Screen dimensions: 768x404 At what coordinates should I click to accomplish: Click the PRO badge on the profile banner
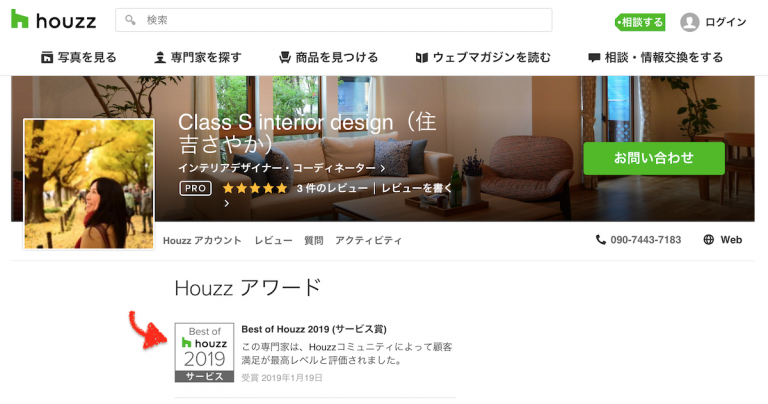pyautogui.click(x=195, y=189)
